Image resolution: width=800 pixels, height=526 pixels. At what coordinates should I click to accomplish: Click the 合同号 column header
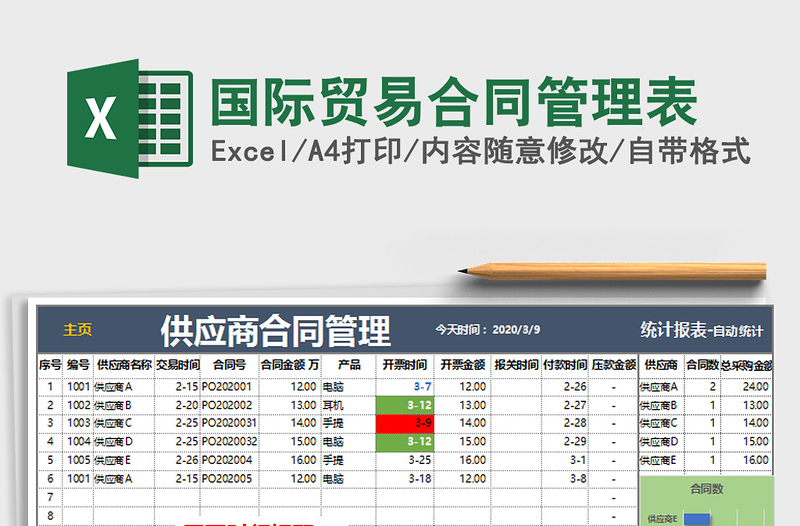(229, 365)
